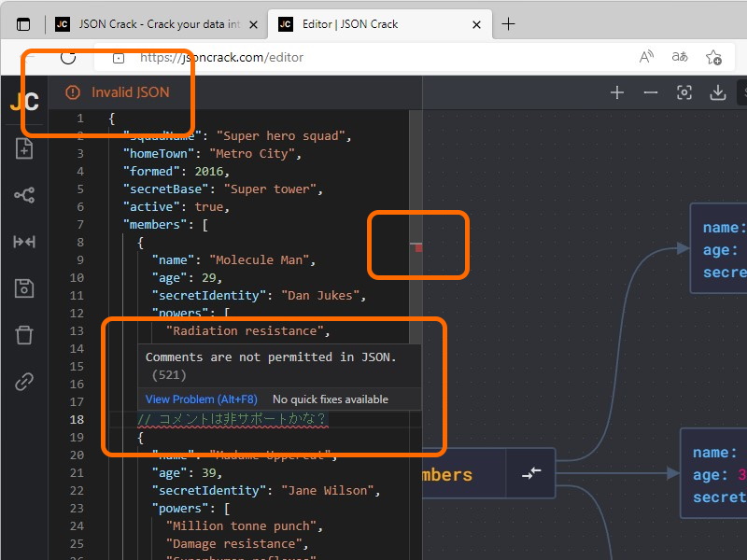Click the share link icon in sidebar

click(24, 382)
